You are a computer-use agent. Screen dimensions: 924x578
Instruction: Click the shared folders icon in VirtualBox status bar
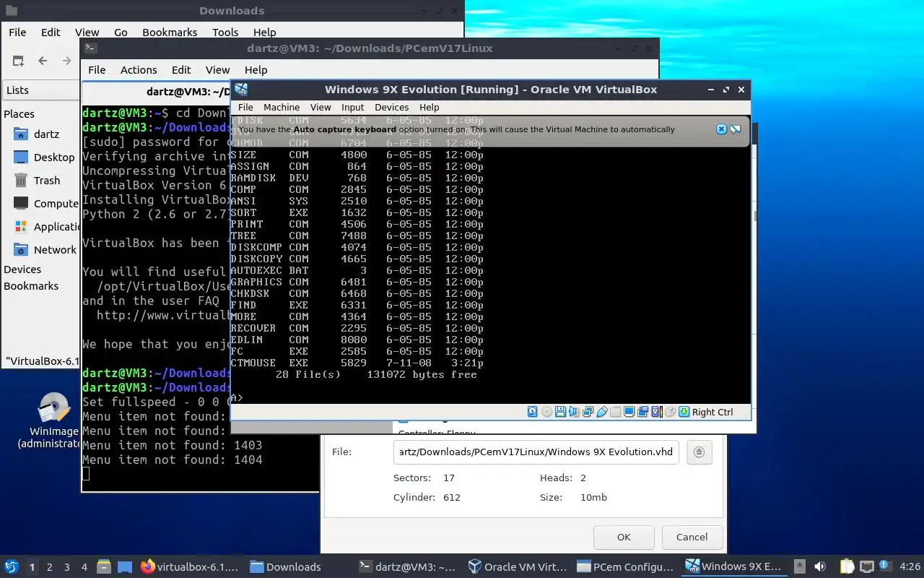615,412
